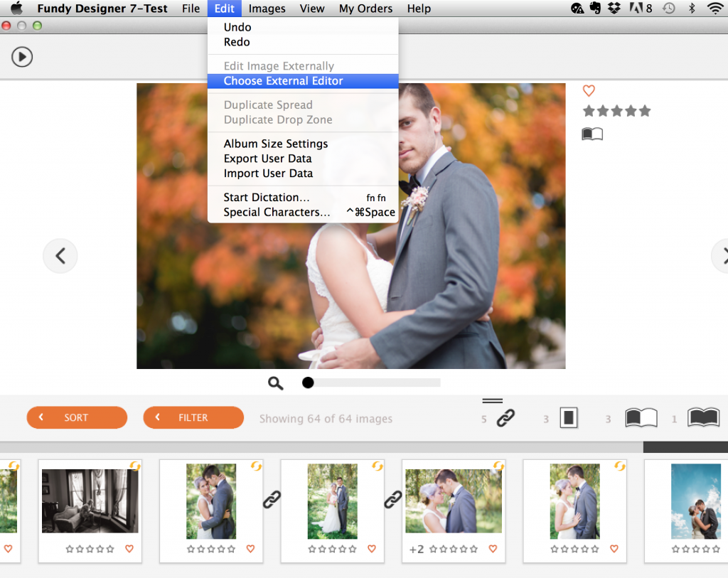Click the half-filled book icon labeled 3

(x=641, y=418)
